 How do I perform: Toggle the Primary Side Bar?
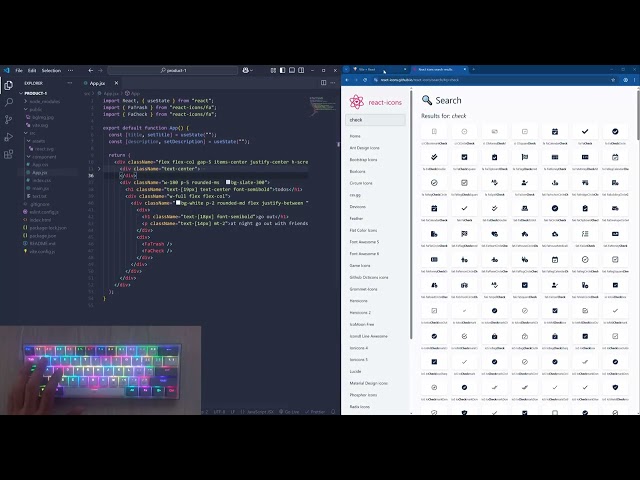coord(282,71)
